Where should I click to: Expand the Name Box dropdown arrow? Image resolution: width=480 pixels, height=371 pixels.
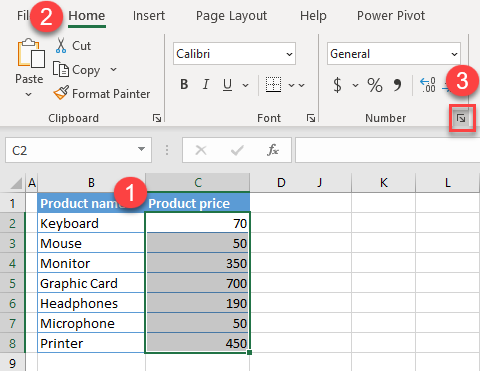point(142,149)
